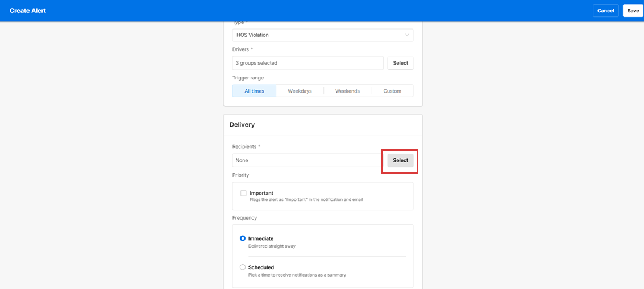Click the Cancel button in header

[x=605, y=11]
